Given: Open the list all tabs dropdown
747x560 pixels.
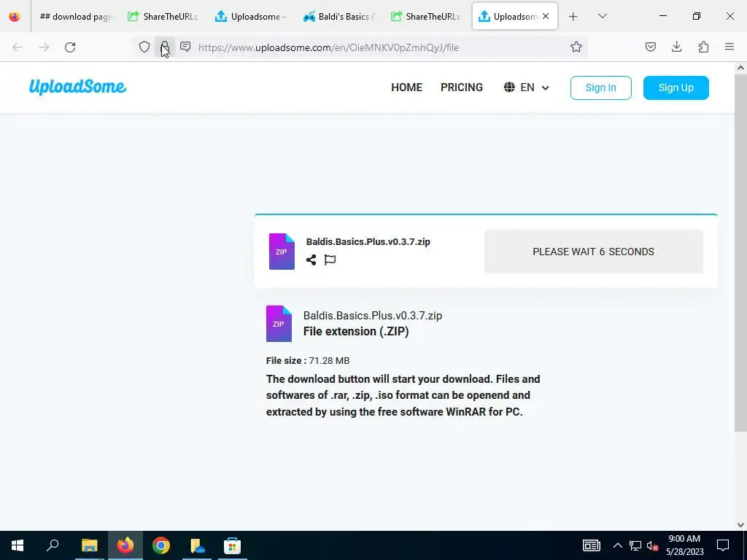Looking at the screenshot, I should [x=602, y=16].
